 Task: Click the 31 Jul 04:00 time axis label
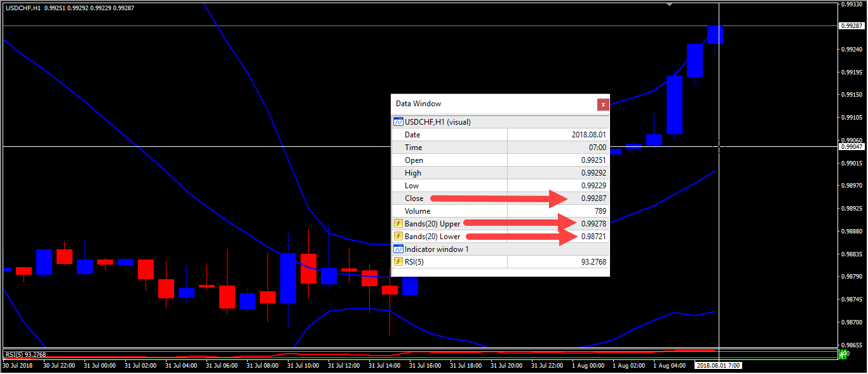(181, 366)
